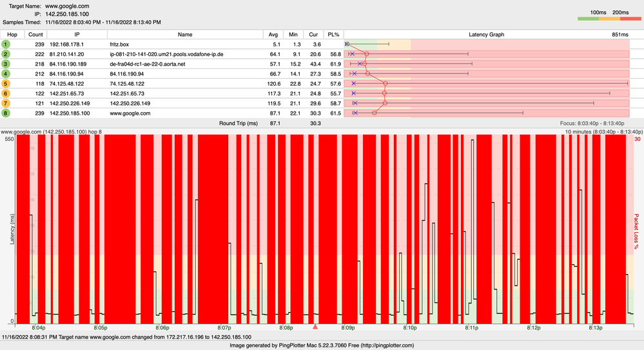Sort by the Hop column header
This screenshot has width=644, height=350.
click(x=12, y=35)
